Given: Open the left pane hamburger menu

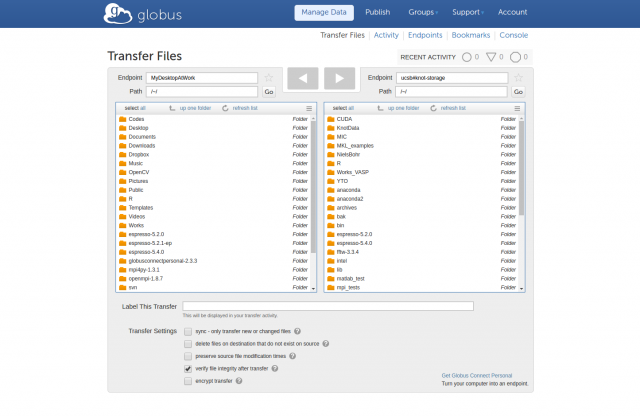Looking at the screenshot, I should click(x=309, y=108).
